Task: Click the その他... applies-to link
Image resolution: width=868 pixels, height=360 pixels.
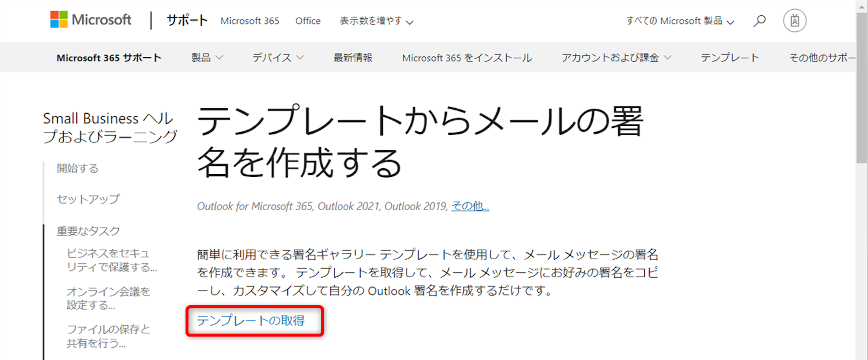Action: [470, 206]
